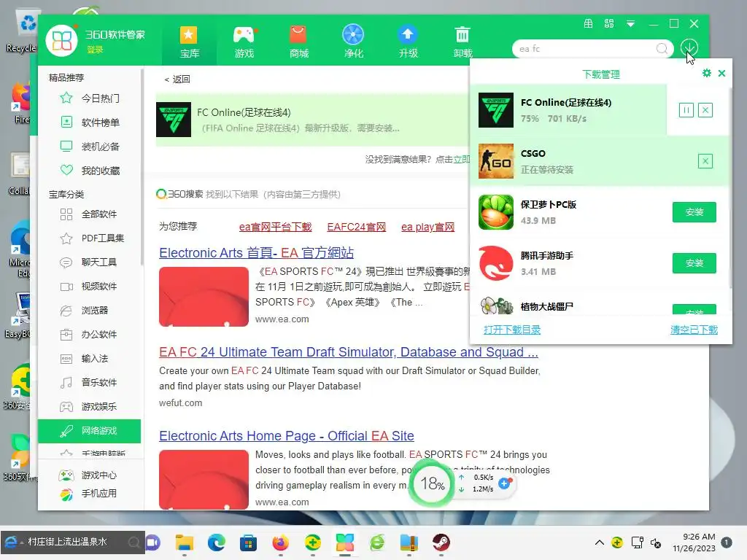Open the 商城 shopping tab
The width and height of the screenshot is (747, 560).
(x=298, y=42)
